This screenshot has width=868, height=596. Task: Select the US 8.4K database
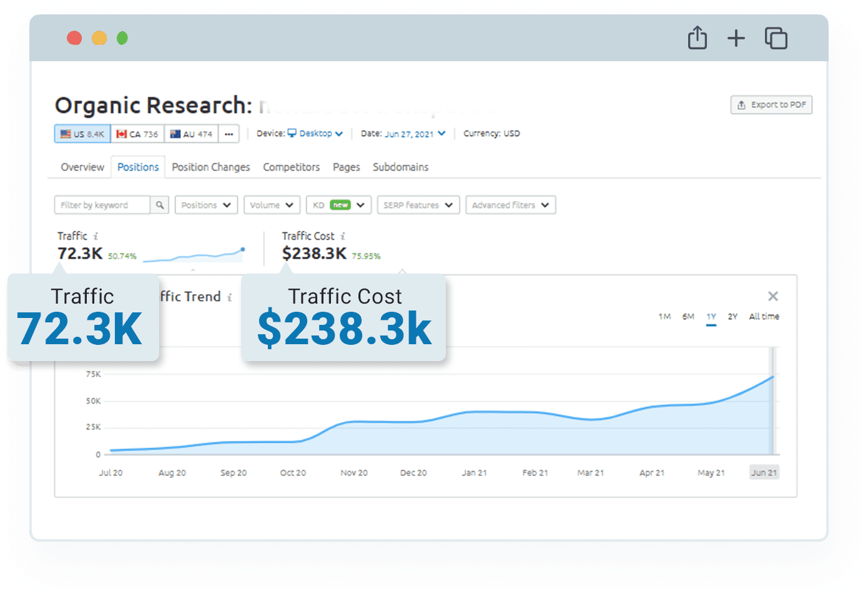tap(82, 134)
